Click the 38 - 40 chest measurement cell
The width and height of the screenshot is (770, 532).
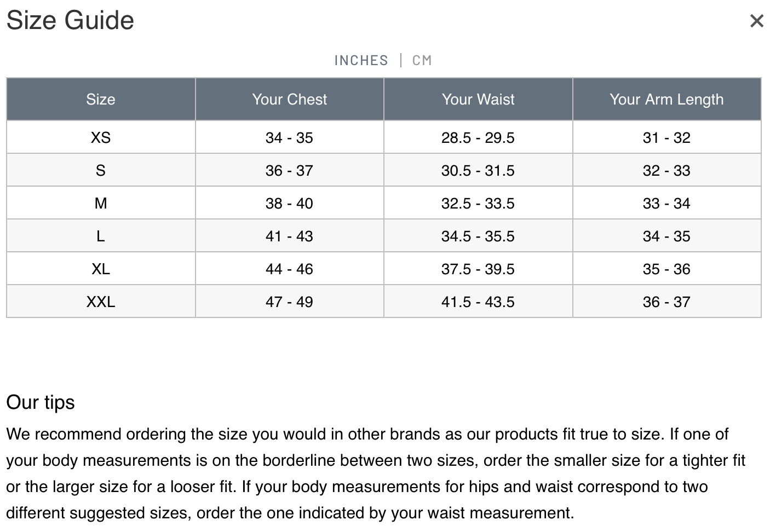pyautogui.click(x=289, y=203)
